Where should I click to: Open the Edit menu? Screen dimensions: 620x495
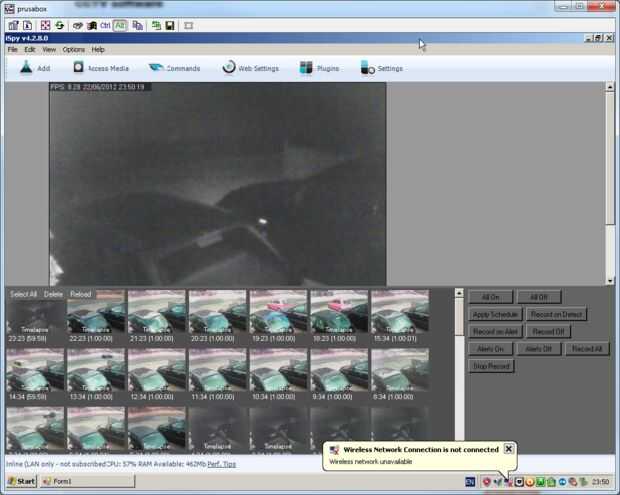[30, 49]
